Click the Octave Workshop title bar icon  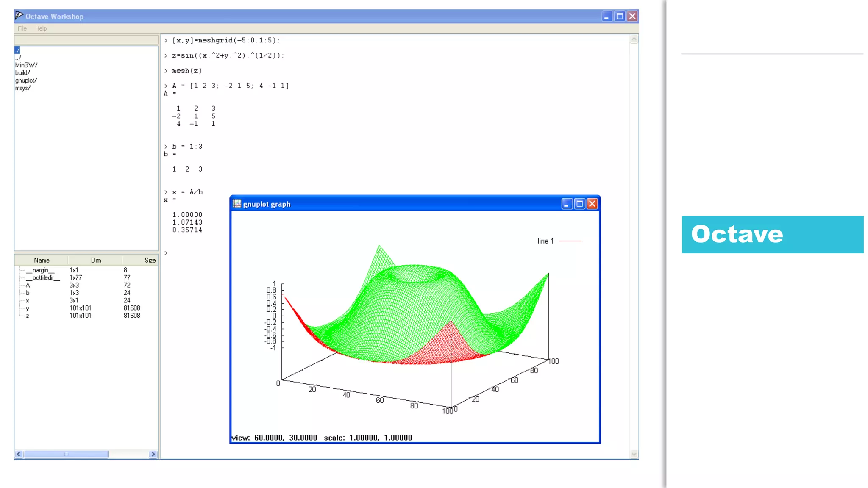click(19, 16)
